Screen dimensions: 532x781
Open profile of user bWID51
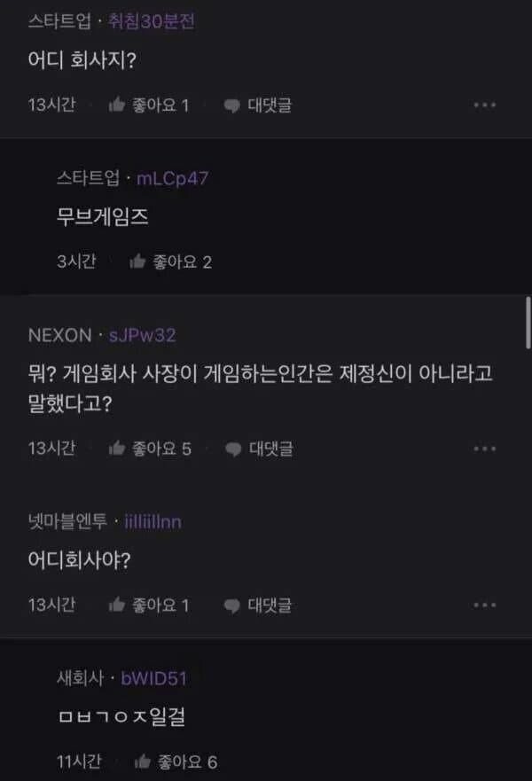(x=154, y=678)
